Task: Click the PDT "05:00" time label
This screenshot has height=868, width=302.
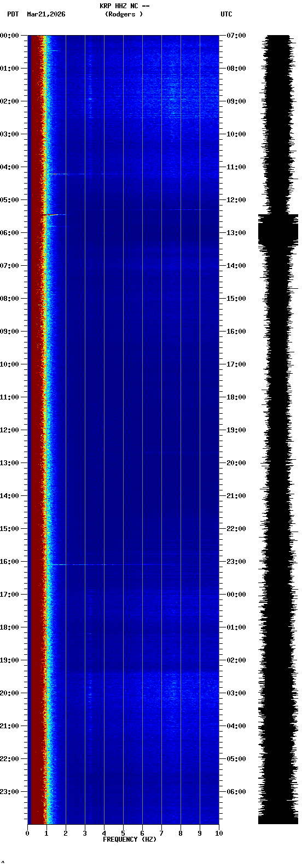Action: (x=10, y=200)
